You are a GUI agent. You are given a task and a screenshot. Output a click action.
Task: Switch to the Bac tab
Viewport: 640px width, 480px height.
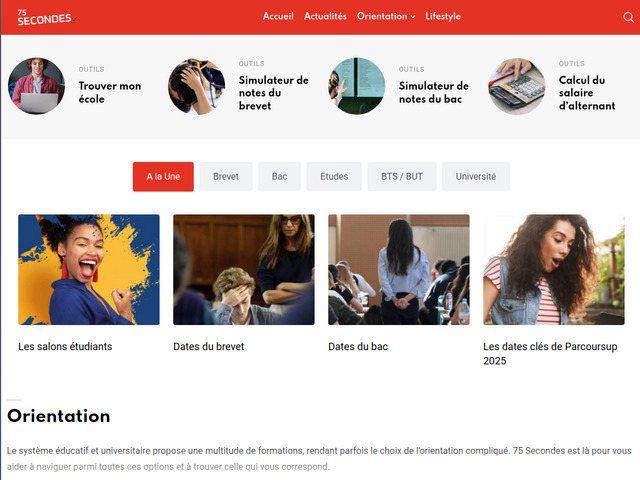[279, 177]
